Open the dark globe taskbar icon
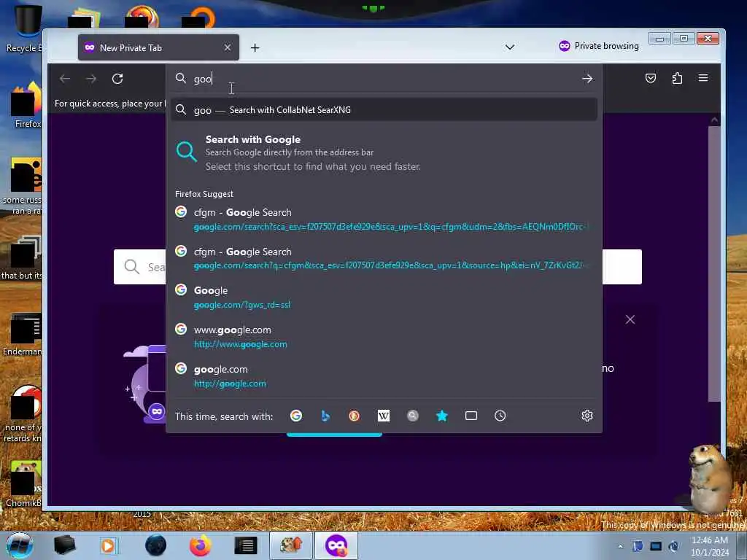The image size is (747, 560). point(155,545)
